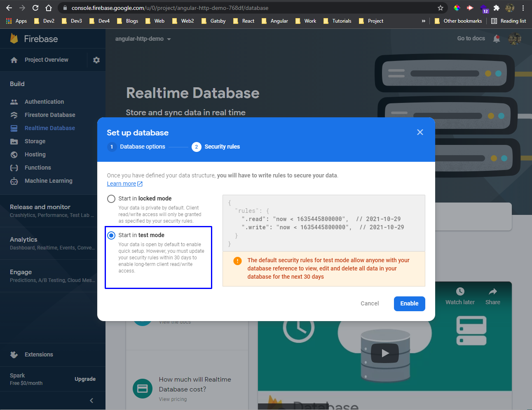Open project settings gear icon
The image size is (532, 410).
(x=96, y=60)
